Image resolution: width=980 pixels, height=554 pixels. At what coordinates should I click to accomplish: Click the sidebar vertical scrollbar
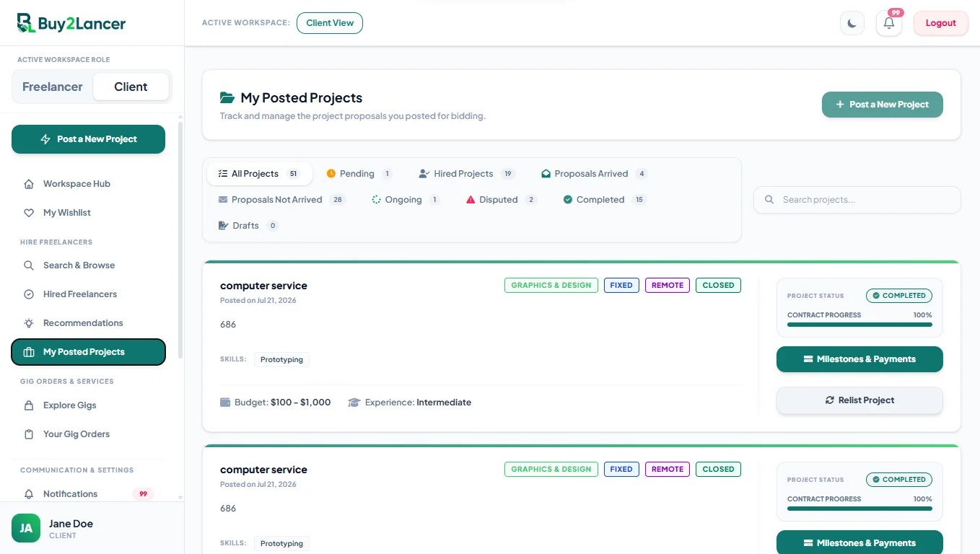point(180,239)
